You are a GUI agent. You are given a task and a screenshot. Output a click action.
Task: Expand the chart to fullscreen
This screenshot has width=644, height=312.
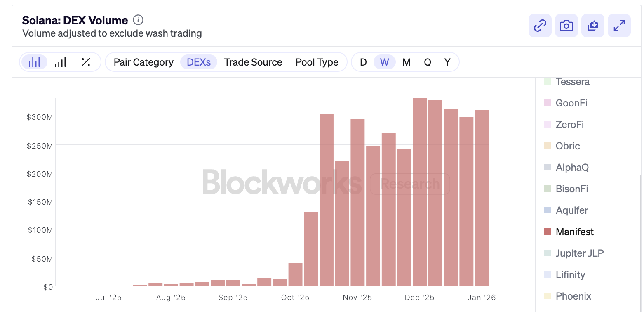(x=619, y=26)
